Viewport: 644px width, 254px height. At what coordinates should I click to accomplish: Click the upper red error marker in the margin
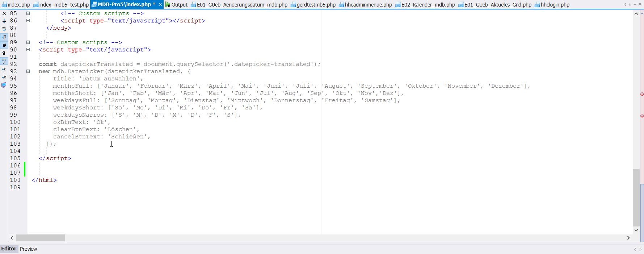642,94
